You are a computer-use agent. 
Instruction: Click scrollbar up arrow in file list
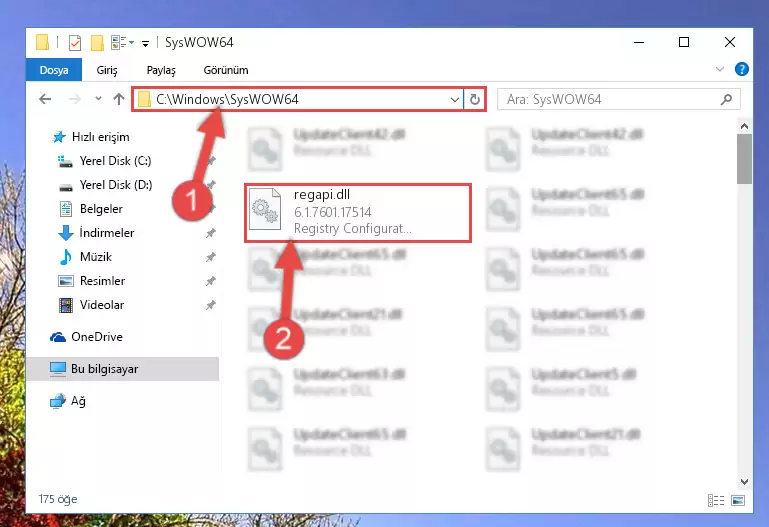coord(744,126)
